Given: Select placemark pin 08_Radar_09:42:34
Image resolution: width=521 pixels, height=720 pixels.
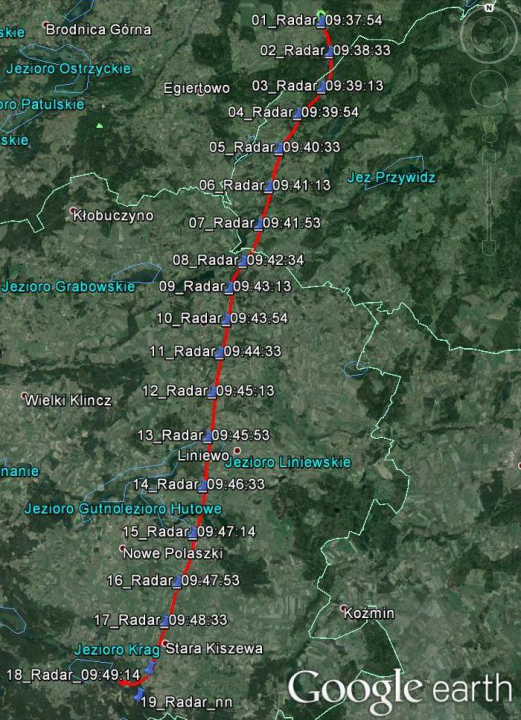Looking at the screenshot, I should point(243,260).
